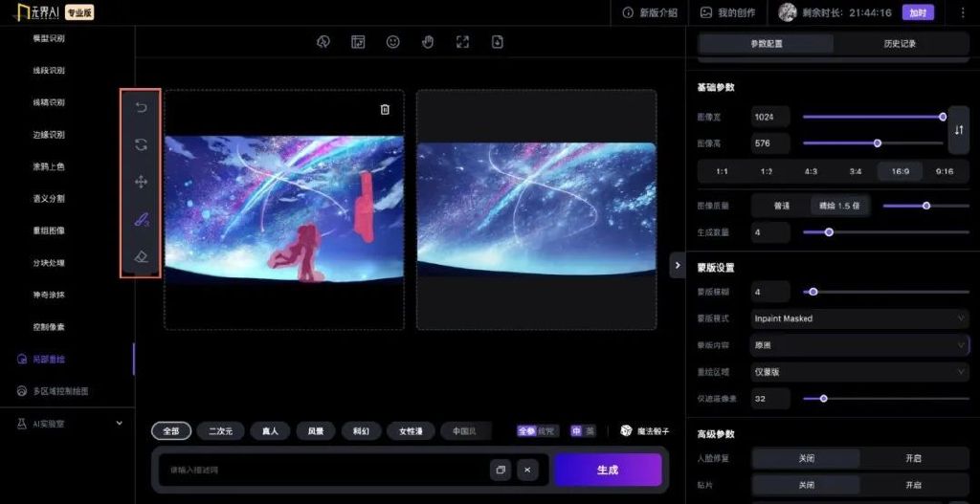The image size is (980, 504).
Task: Select the 9:16 aspect ratio
Action: [945, 171]
